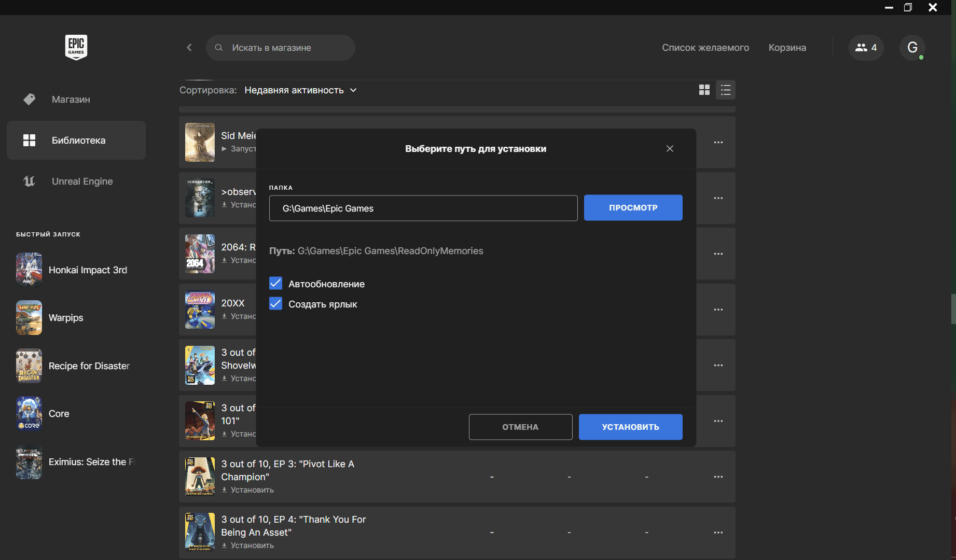Toggle the Автообновление checkbox

[x=275, y=284]
